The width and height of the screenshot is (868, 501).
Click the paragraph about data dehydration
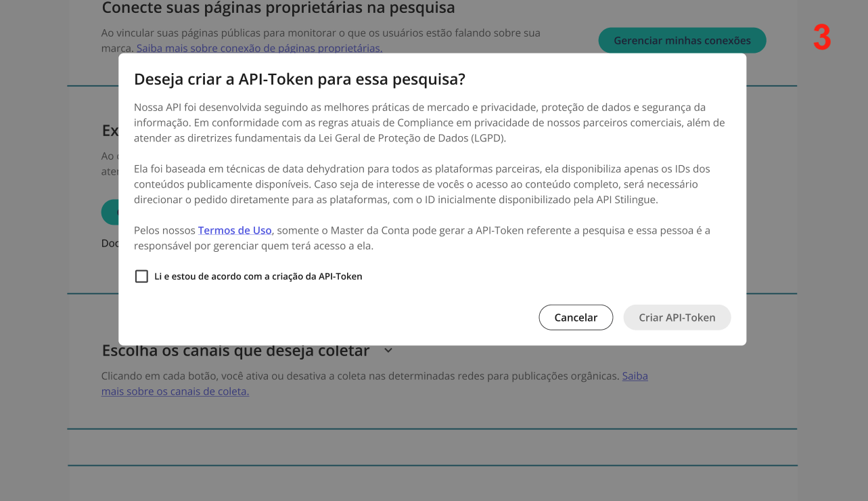(422, 184)
